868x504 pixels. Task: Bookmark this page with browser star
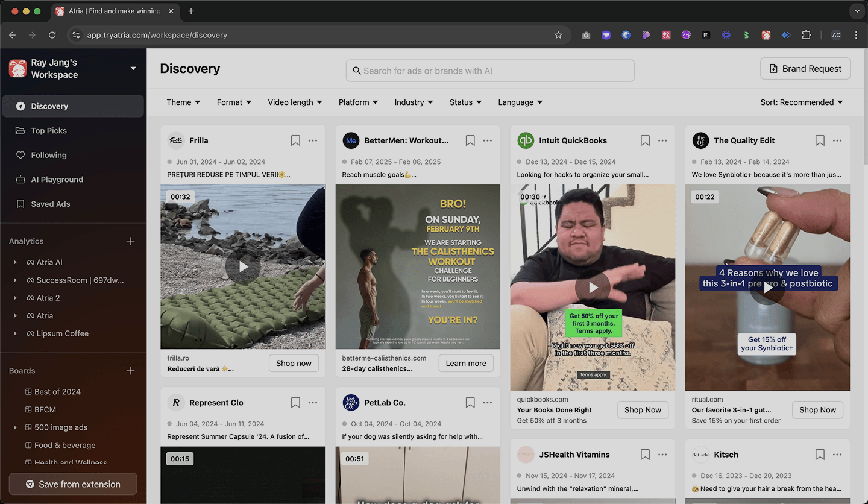(x=558, y=35)
